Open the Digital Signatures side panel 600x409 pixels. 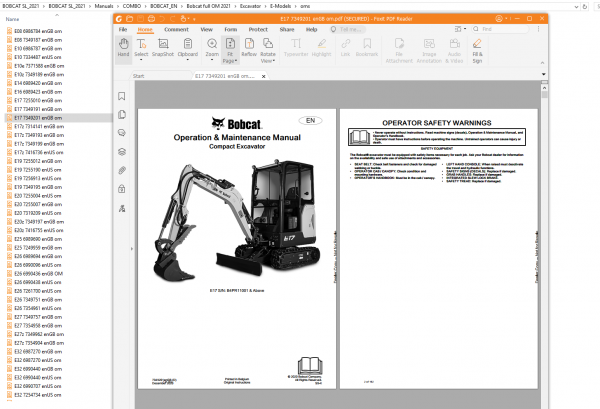(122, 209)
